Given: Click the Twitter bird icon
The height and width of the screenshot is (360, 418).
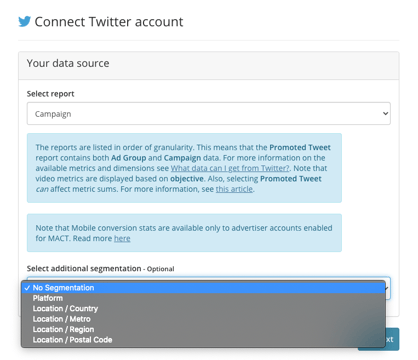Looking at the screenshot, I should [24, 21].
